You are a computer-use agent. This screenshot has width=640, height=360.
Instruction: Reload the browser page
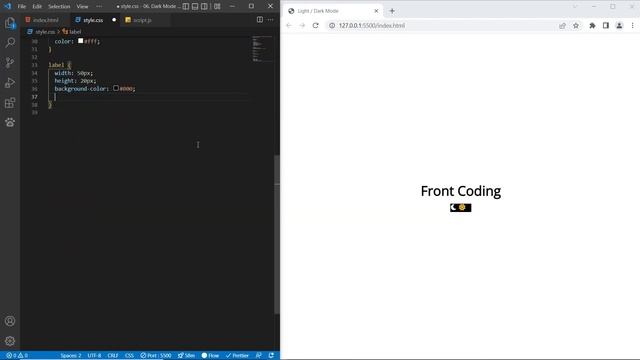click(x=316, y=25)
